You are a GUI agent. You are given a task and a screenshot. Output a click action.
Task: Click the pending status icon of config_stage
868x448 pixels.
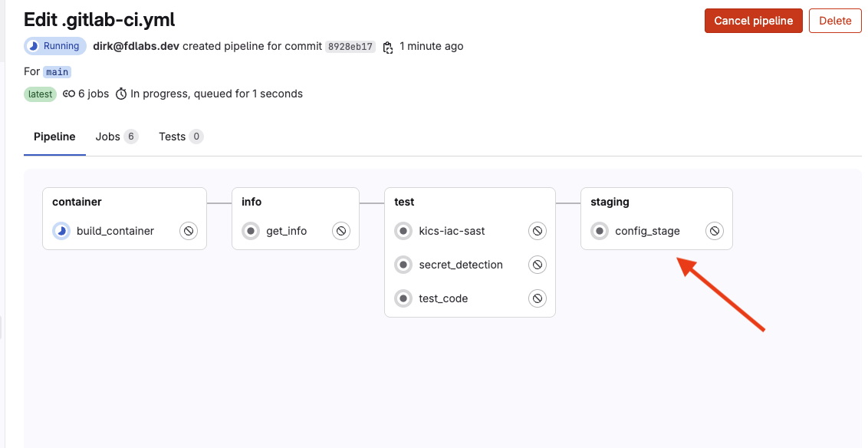coord(600,231)
